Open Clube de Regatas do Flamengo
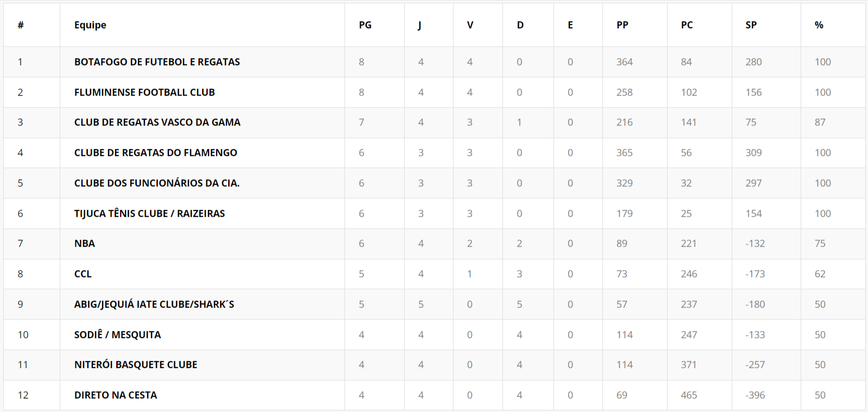Screen dimensions: 868x412 click(x=155, y=153)
